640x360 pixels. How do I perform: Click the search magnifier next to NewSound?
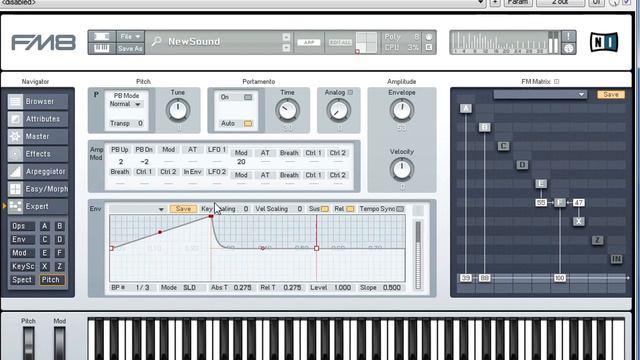(156, 41)
